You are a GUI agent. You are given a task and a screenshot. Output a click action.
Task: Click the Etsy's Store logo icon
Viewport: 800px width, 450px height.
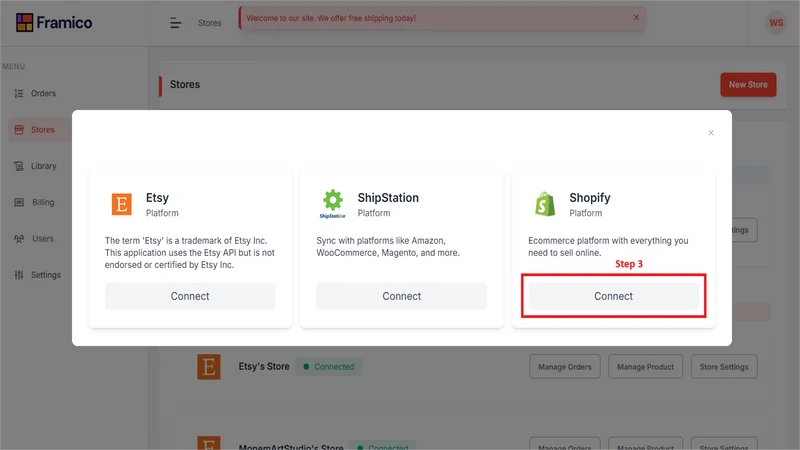click(x=209, y=367)
